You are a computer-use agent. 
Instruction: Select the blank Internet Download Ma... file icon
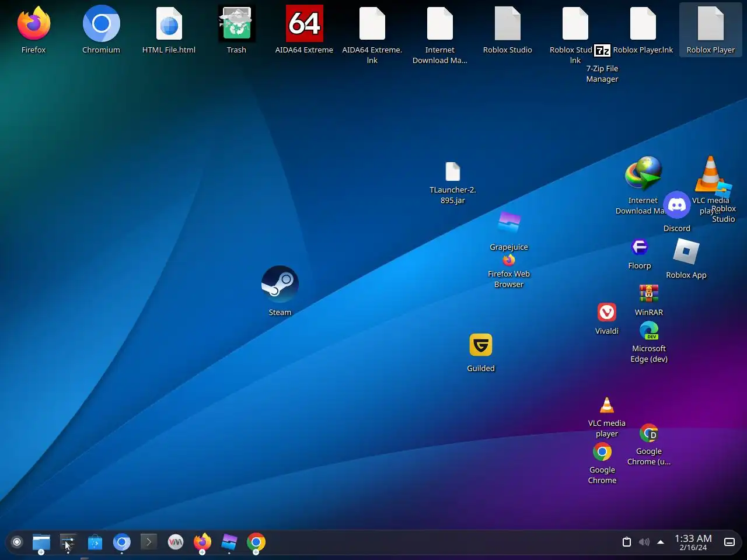(x=439, y=23)
